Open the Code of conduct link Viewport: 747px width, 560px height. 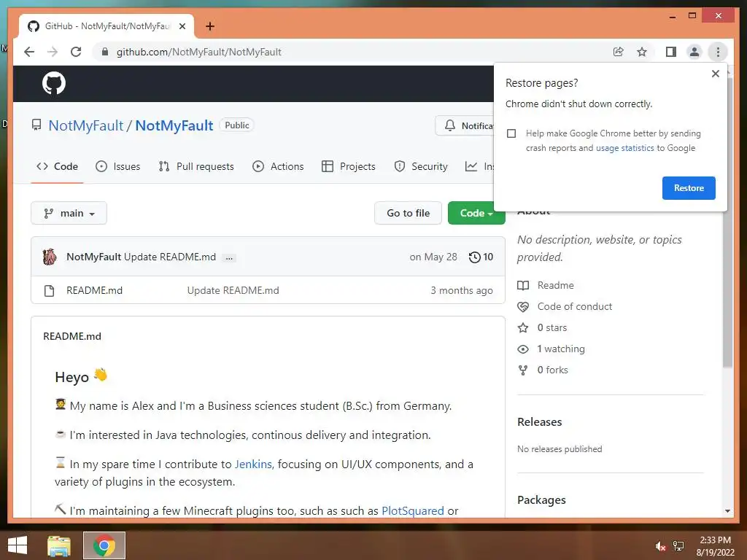(575, 307)
